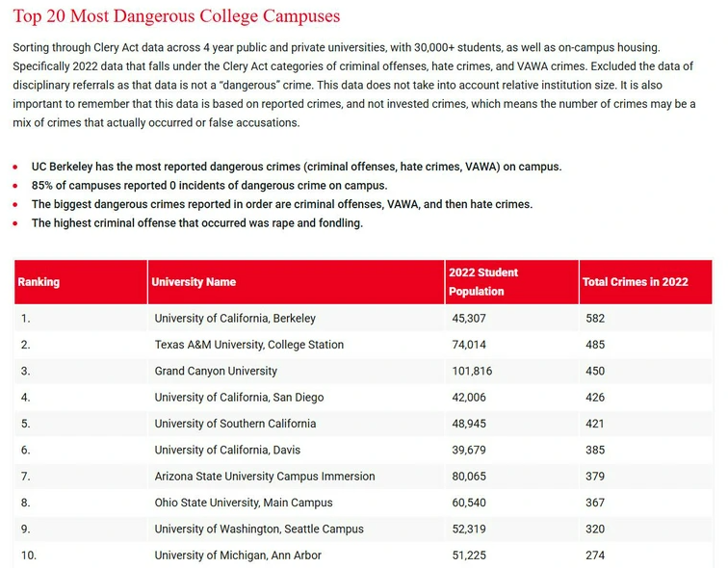This screenshot has height=568, width=728.
Task: Click the 582 total crimes value
Action: [x=595, y=319]
